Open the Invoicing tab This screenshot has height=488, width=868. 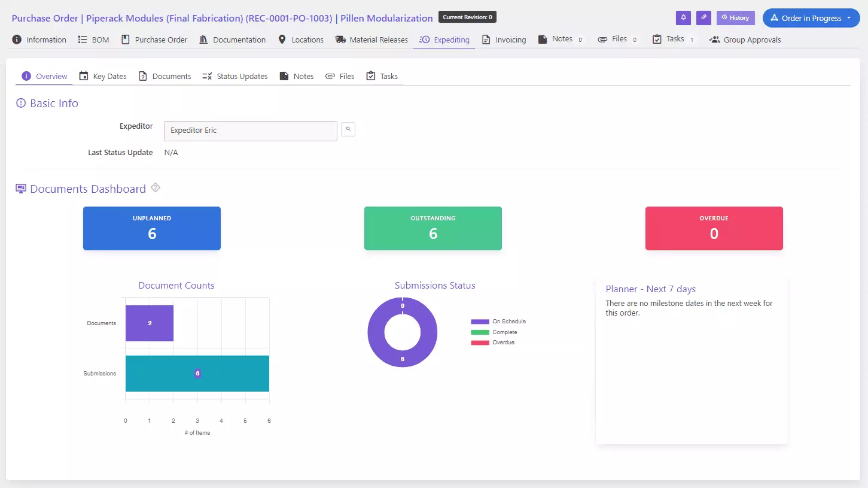coord(503,40)
